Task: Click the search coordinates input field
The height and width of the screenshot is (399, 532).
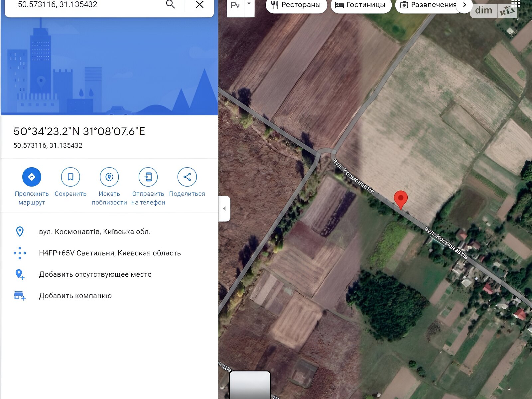Action: pyautogui.click(x=86, y=5)
